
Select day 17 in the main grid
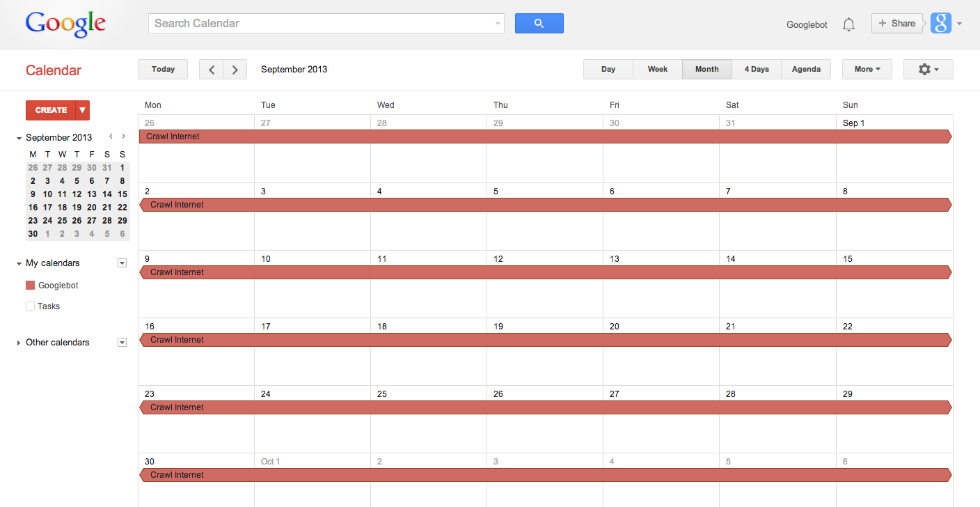(265, 327)
